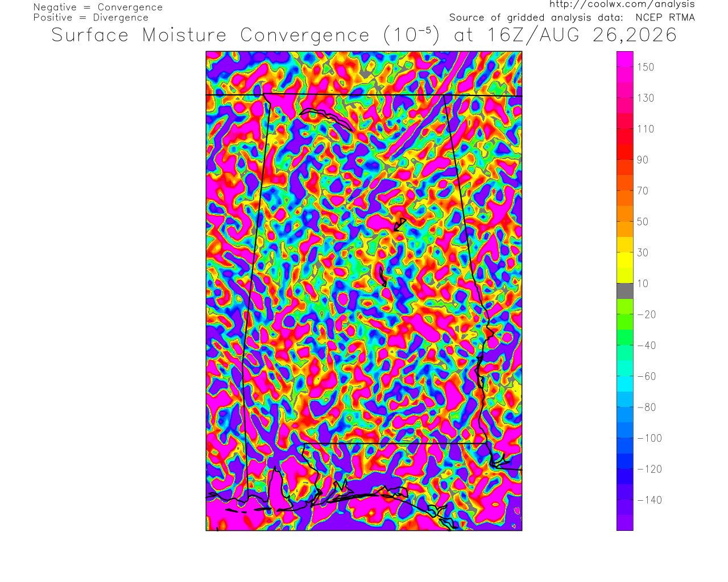Viewport: 728px width, 582px height.
Task: Click the purple swatch at bottom of colorbar
Action: (x=624, y=523)
